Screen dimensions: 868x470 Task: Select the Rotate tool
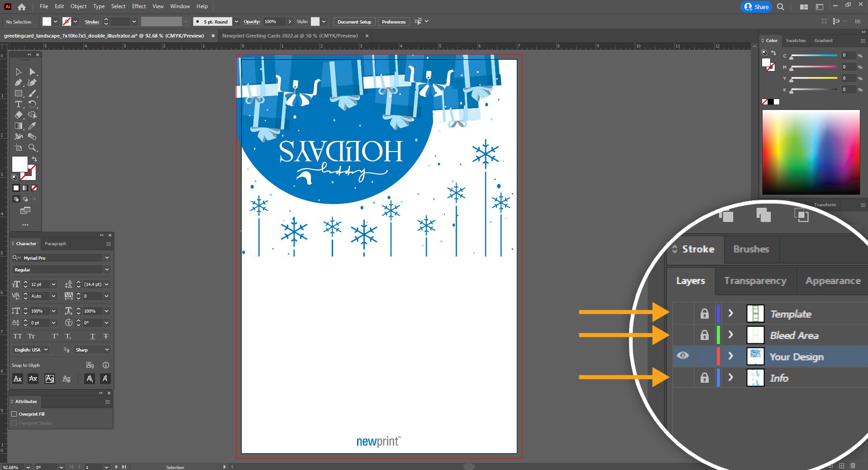tap(32, 104)
